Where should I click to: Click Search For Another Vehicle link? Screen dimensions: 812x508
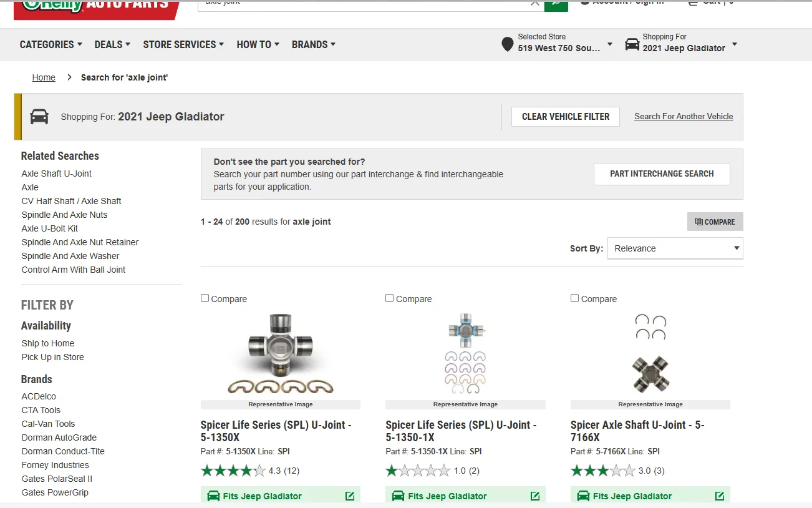(x=684, y=116)
